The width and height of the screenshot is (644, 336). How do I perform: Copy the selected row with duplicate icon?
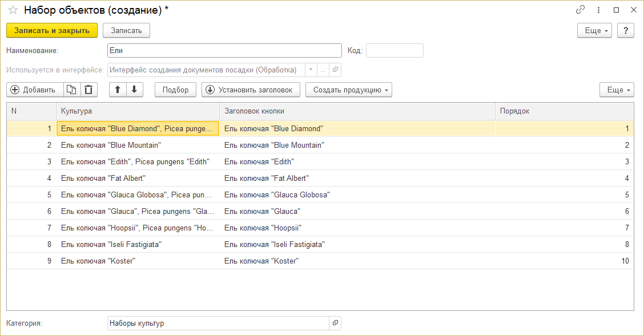(x=71, y=90)
